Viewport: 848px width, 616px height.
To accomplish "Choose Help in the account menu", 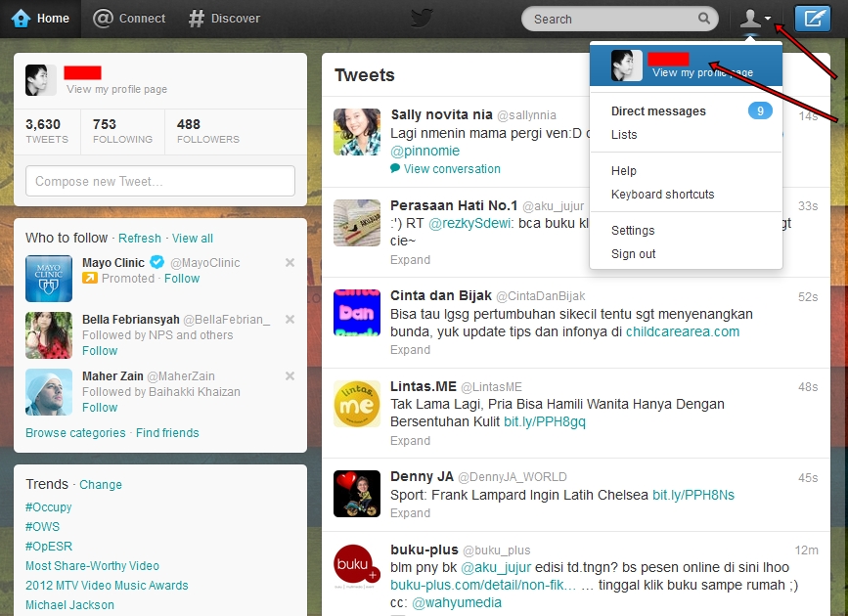I will tap(624, 171).
